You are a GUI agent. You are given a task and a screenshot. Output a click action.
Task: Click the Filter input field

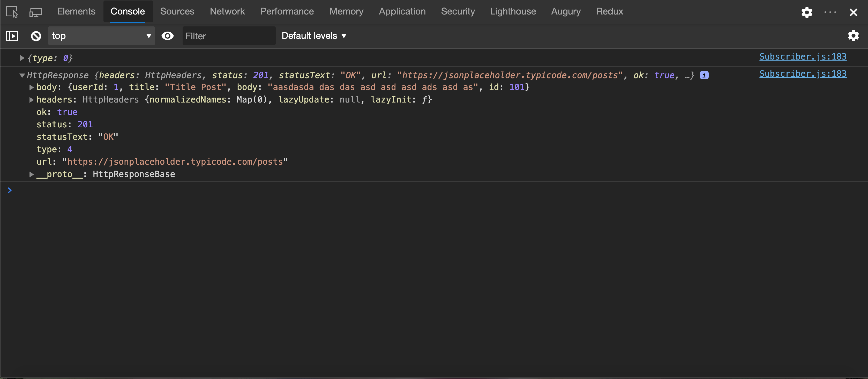pyautogui.click(x=229, y=36)
